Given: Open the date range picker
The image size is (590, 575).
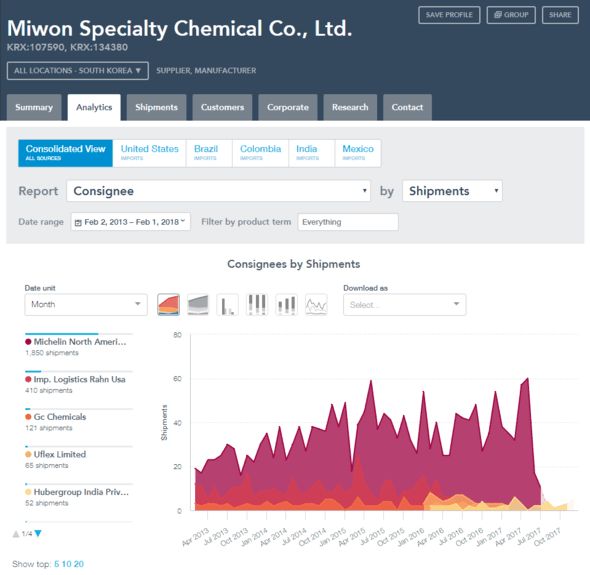Looking at the screenshot, I should pyautogui.click(x=131, y=222).
